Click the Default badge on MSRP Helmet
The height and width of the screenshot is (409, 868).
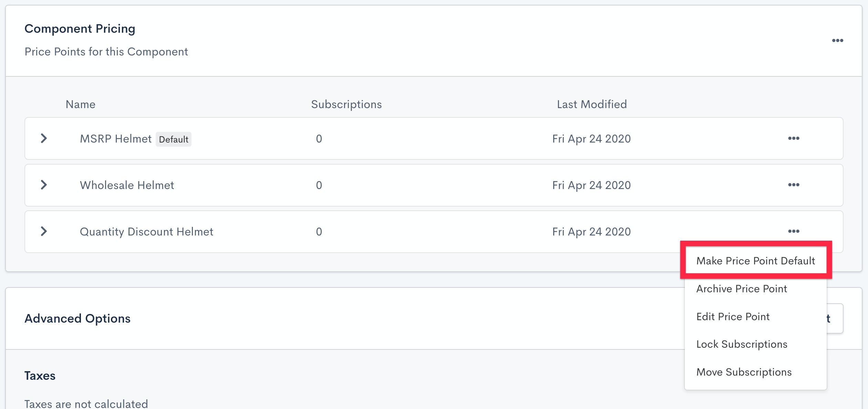[174, 139]
